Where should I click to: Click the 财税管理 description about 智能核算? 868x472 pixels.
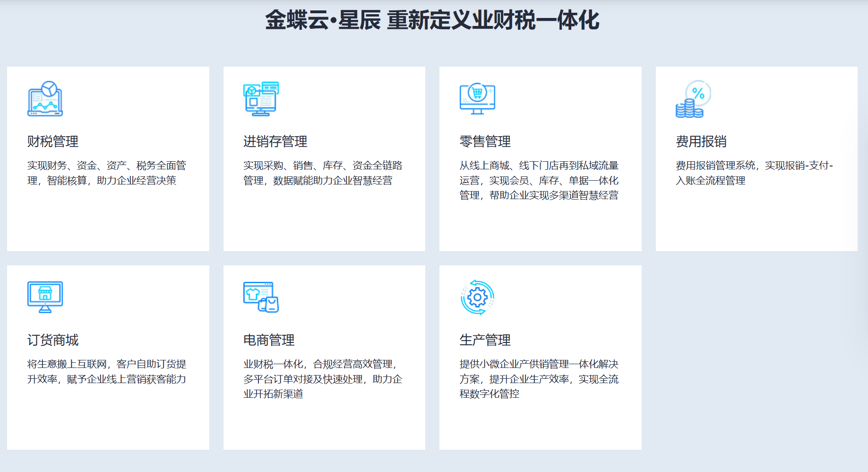coord(106,173)
